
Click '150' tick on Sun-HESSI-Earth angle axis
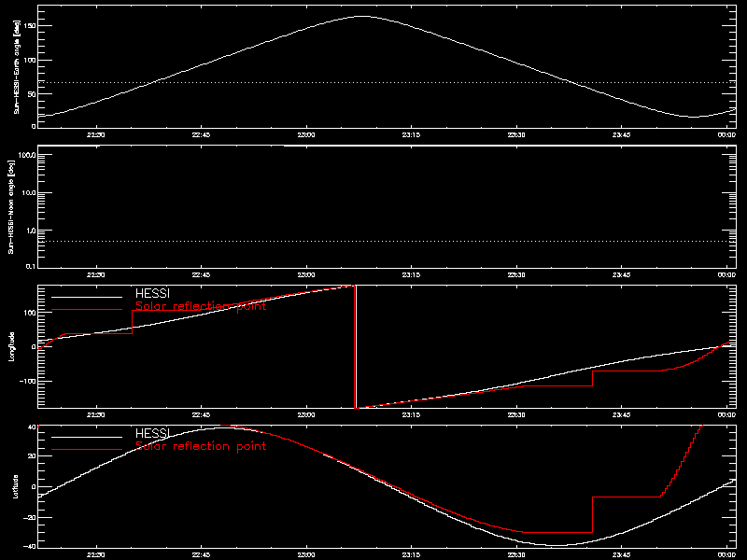31,26
